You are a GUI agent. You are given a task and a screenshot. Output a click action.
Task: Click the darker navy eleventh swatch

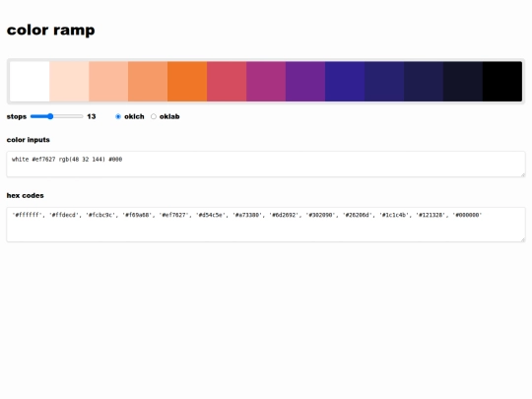point(424,82)
